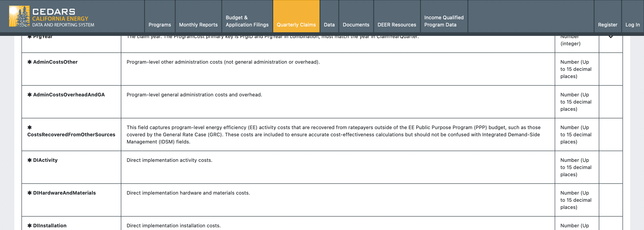The width and height of the screenshot is (644, 230).
Task: Click 'Program-level general administration costs and overhead' text
Action: click(x=194, y=95)
